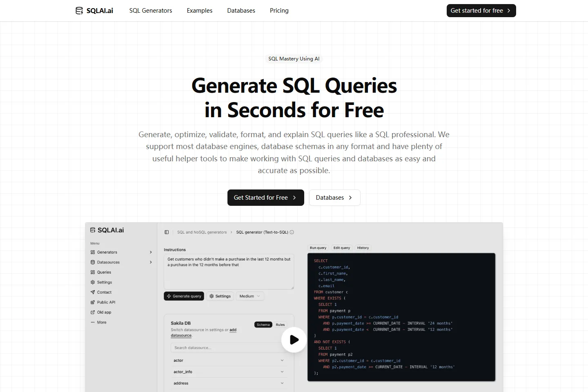This screenshot has width=588, height=392.
Task: Toggle the sidebar panel icon
Action: 167,232
